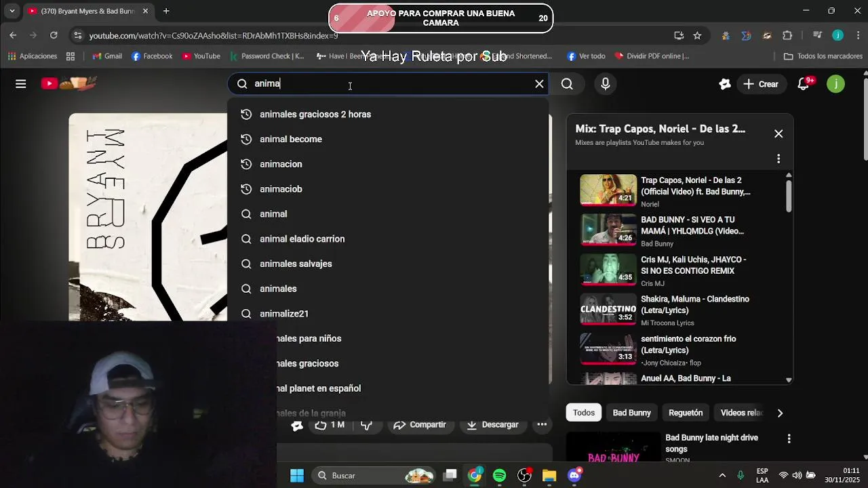The width and height of the screenshot is (868, 488).
Task: Open options for Bad Bunny late night video
Action: coord(789,439)
